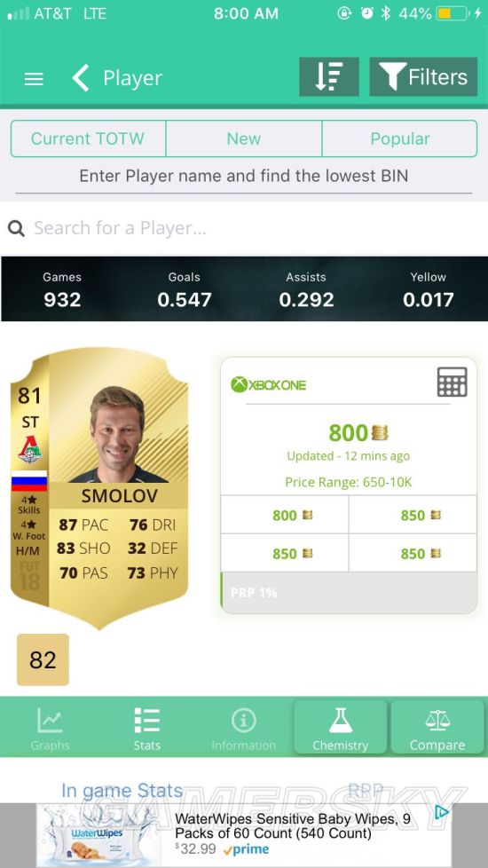
Task: Tap the Xbox One platform logo
Action: click(268, 384)
